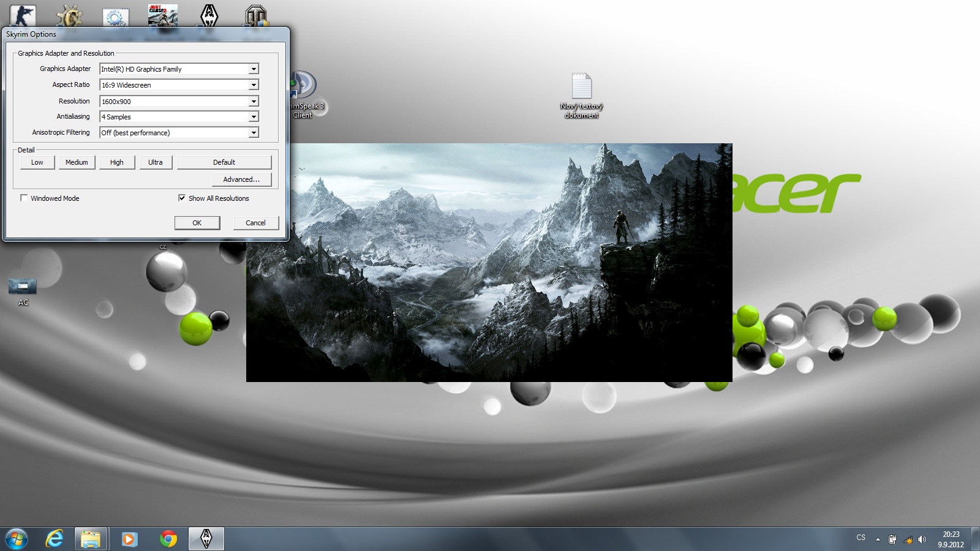Open the Resolution dropdown showing 1600x900

[254, 102]
